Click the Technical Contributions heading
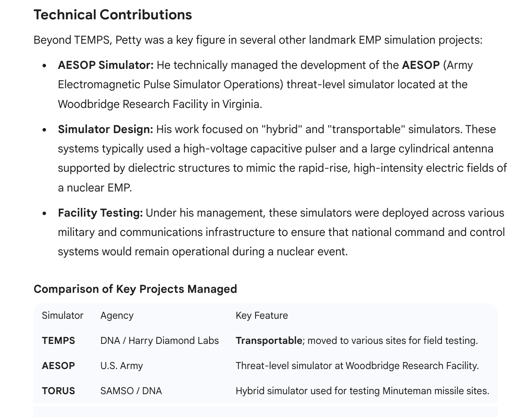 click(x=113, y=15)
